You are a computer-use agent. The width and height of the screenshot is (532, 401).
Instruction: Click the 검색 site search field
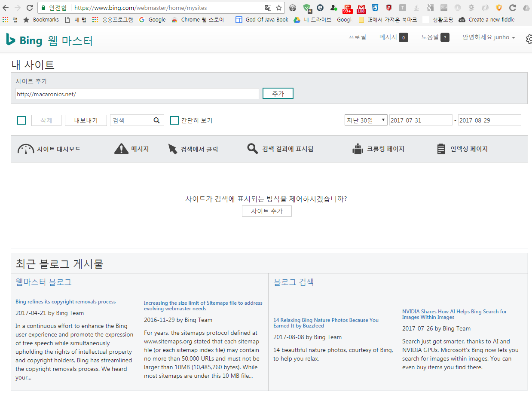point(131,120)
